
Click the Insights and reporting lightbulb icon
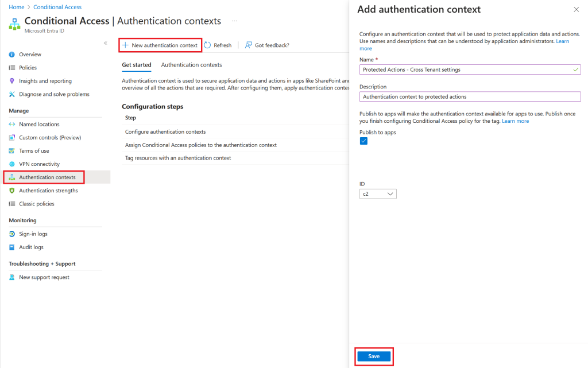pos(12,81)
